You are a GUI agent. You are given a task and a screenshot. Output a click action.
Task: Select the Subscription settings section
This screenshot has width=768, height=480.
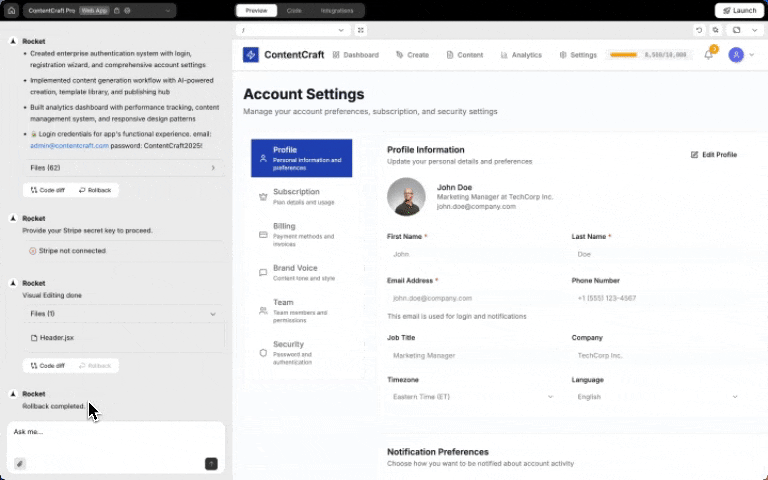click(x=302, y=196)
